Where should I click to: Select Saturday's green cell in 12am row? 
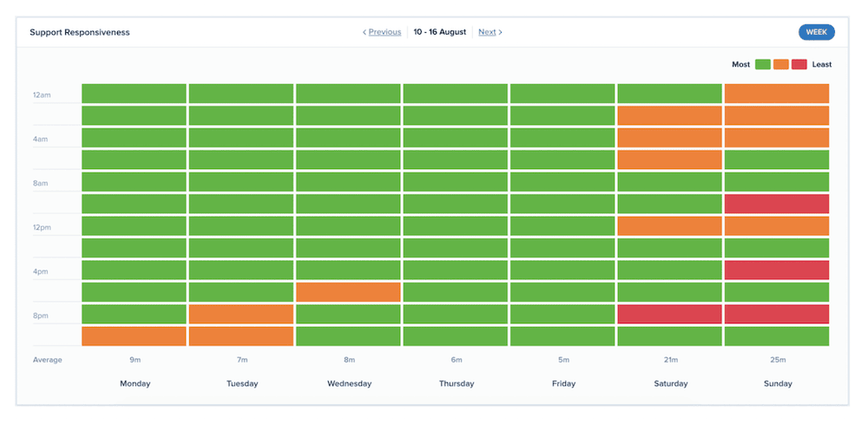coord(670,94)
